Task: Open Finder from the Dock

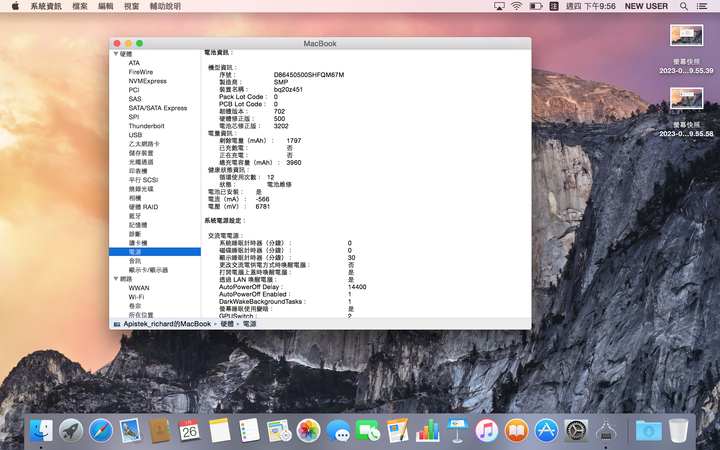Action: [x=41, y=431]
